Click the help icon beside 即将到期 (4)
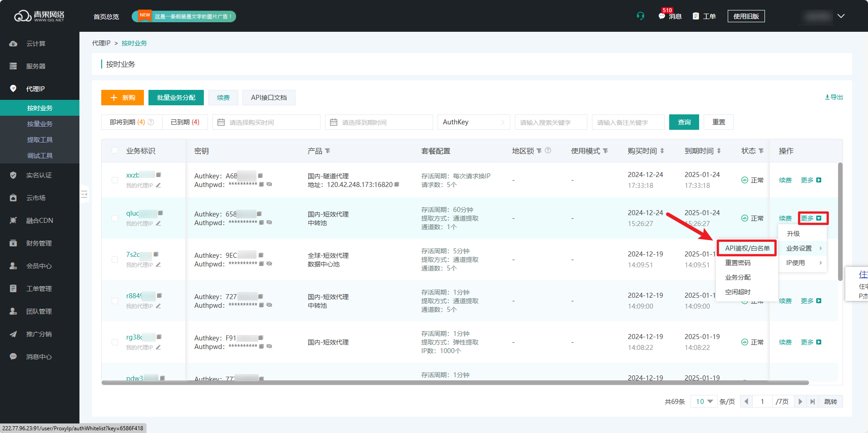Viewport: 868px width, 433px height. [151, 122]
